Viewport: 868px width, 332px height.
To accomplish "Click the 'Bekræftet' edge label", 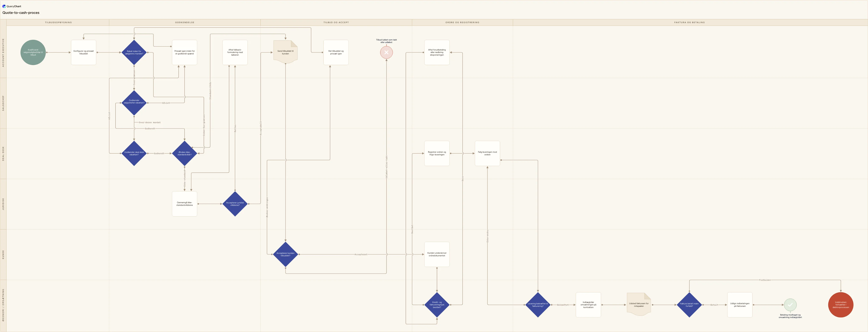I will coord(562,305).
